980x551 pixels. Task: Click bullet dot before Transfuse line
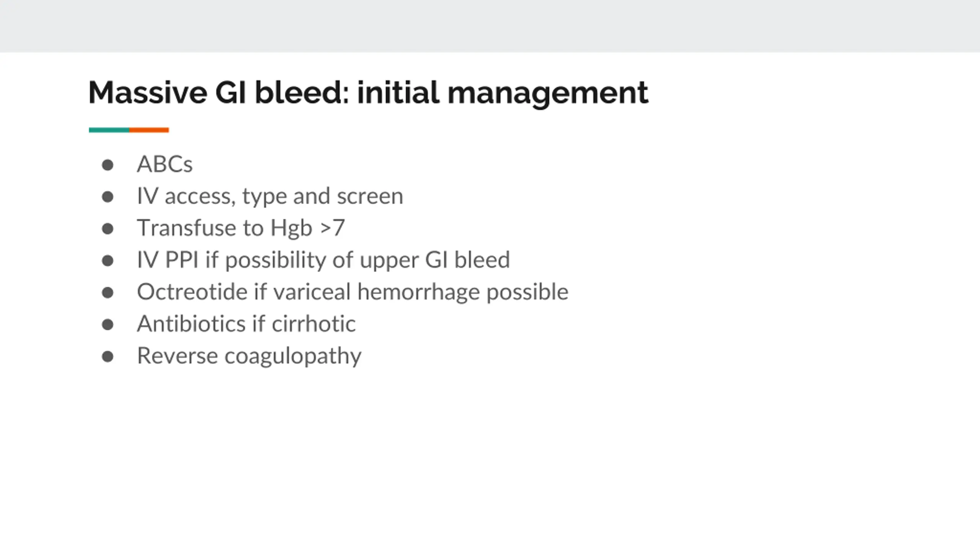[108, 229]
